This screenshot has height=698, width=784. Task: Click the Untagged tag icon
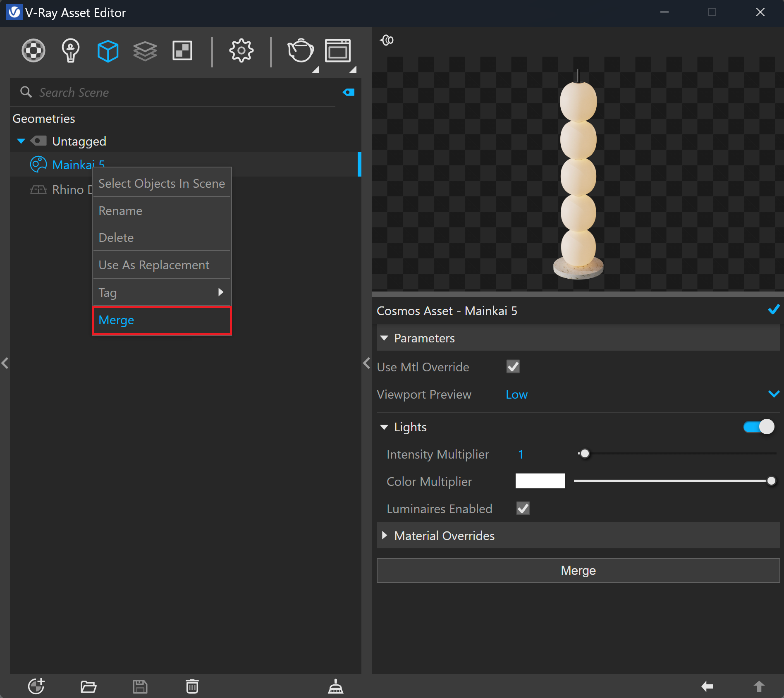pos(38,141)
